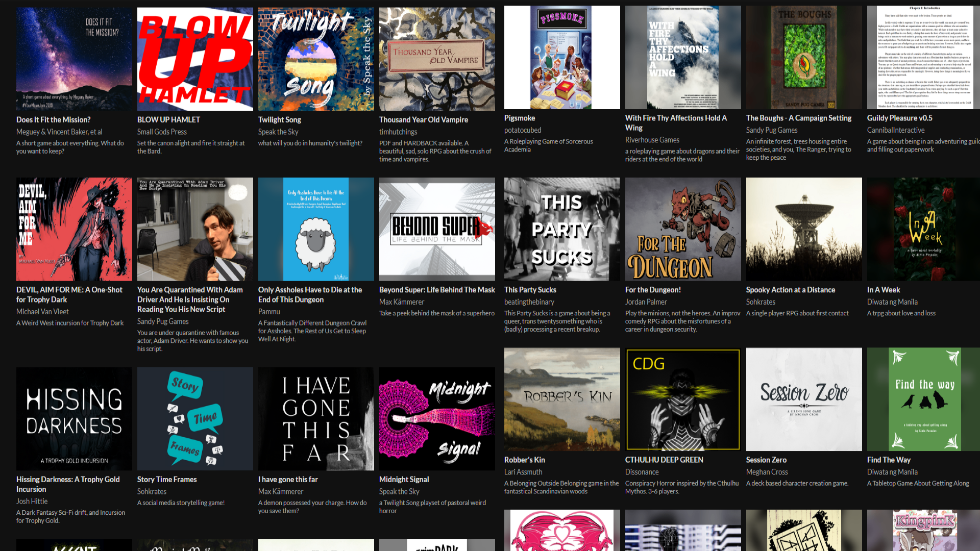Click the Twilight Song title link
Screen dimensions: 980x551
279,119
